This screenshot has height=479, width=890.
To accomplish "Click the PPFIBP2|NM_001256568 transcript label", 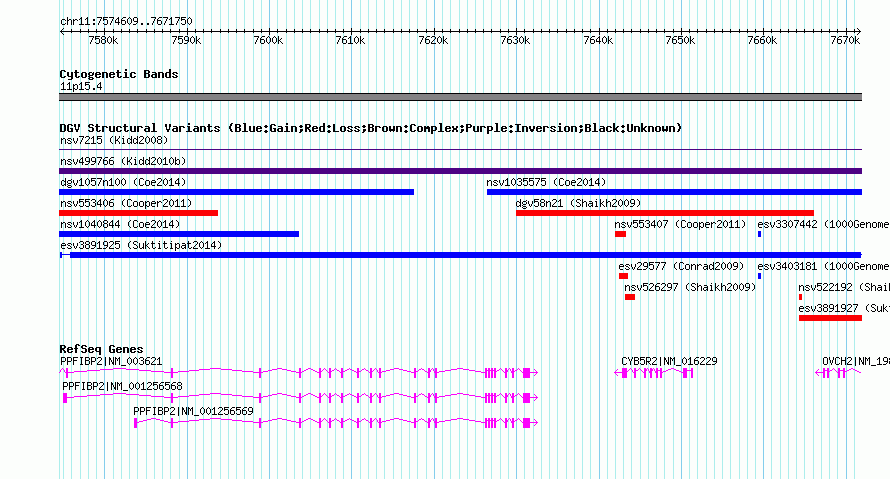I will 123,386.
